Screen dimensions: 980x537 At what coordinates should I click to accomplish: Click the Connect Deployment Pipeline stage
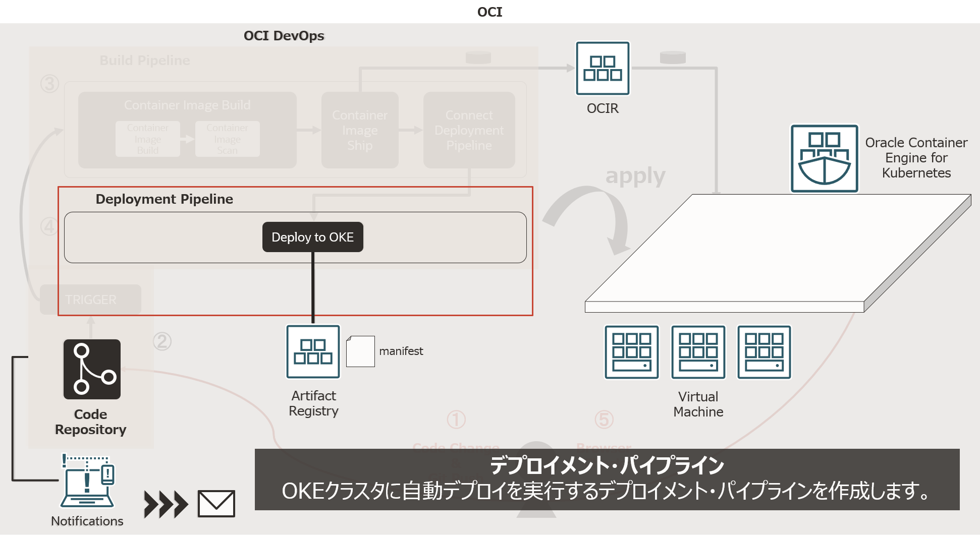pyautogui.click(x=469, y=130)
